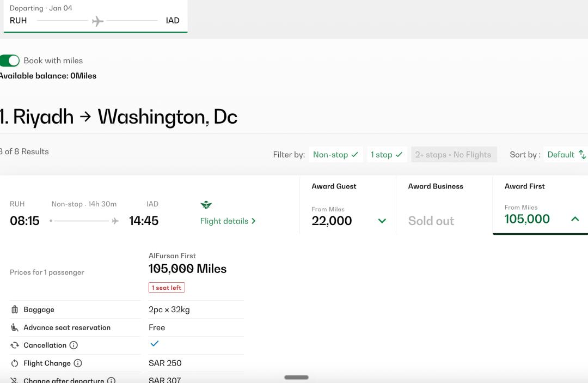Click the Non-stop 14h 30m duration label
The width and height of the screenshot is (588, 383).
84,204
